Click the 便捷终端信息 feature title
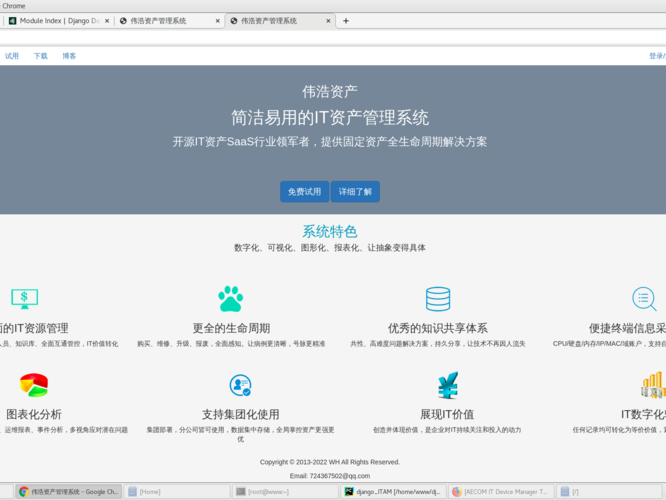 pos(627,328)
